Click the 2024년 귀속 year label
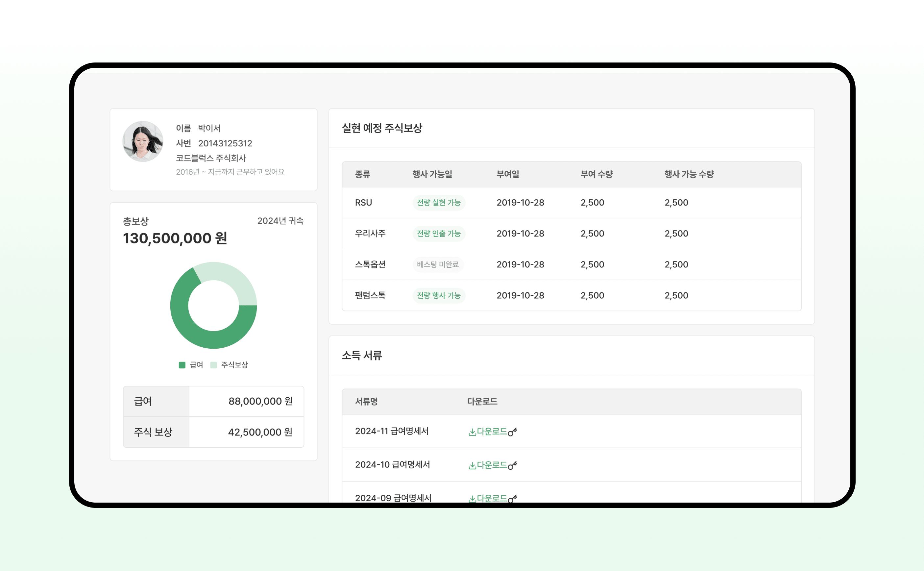 tap(280, 221)
